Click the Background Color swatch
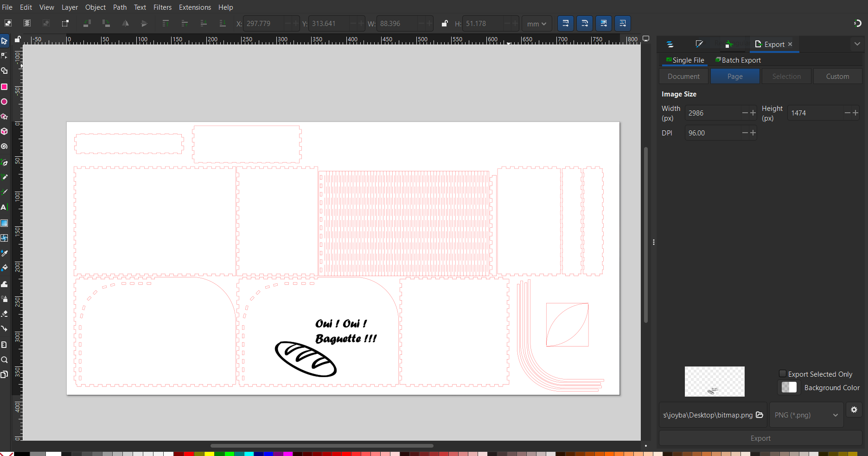This screenshot has width=868, height=456. tap(789, 387)
